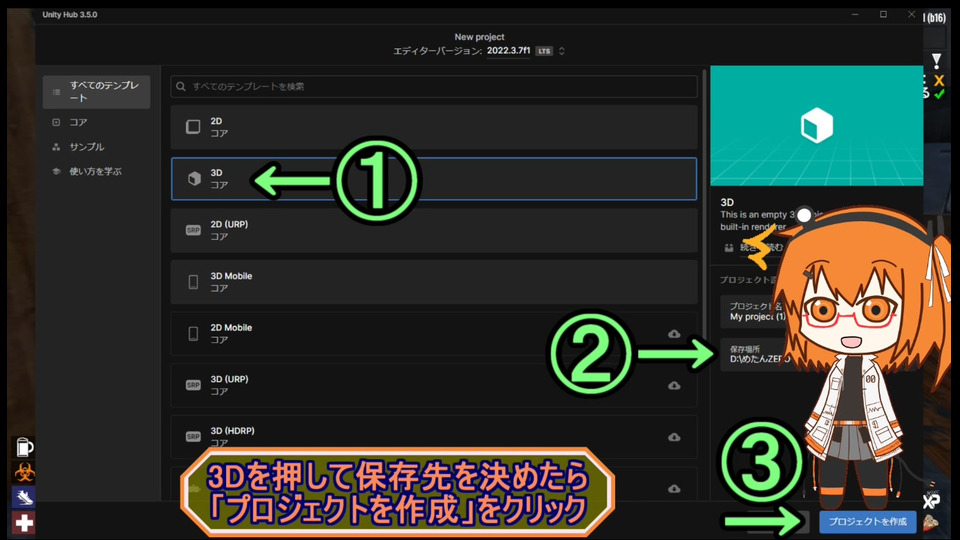Screen dimensions: 960x540
Task: Focus the template search field
Action: pyautogui.click(x=433, y=86)
